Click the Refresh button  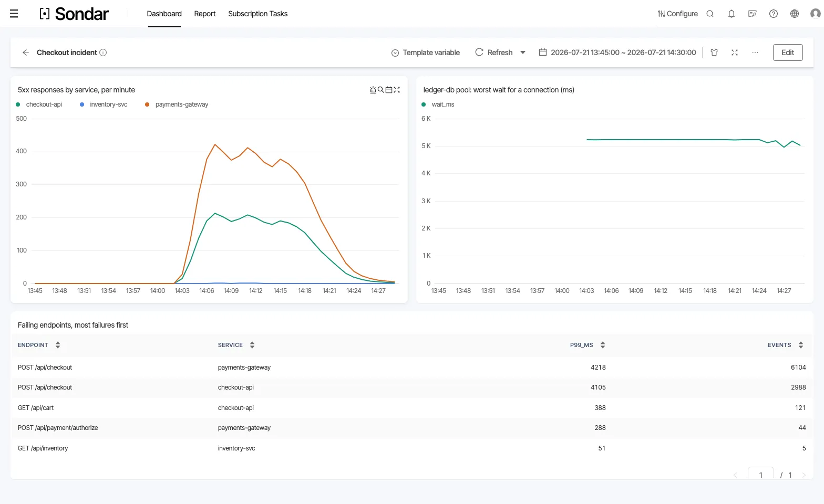point(494,52)
